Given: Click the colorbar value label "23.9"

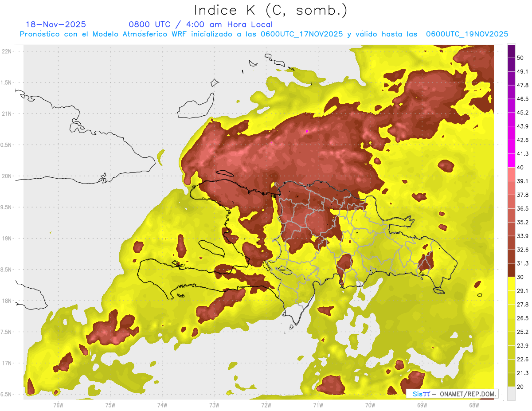Looking at the screenshot, I should (x=523, y=345).
